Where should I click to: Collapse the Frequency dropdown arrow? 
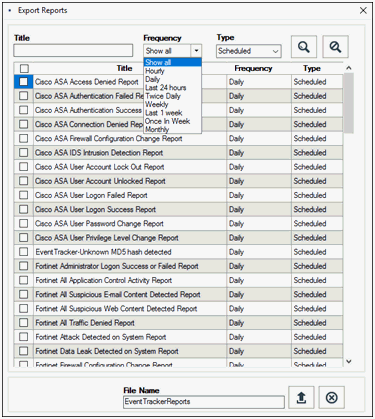coord(196,51)
